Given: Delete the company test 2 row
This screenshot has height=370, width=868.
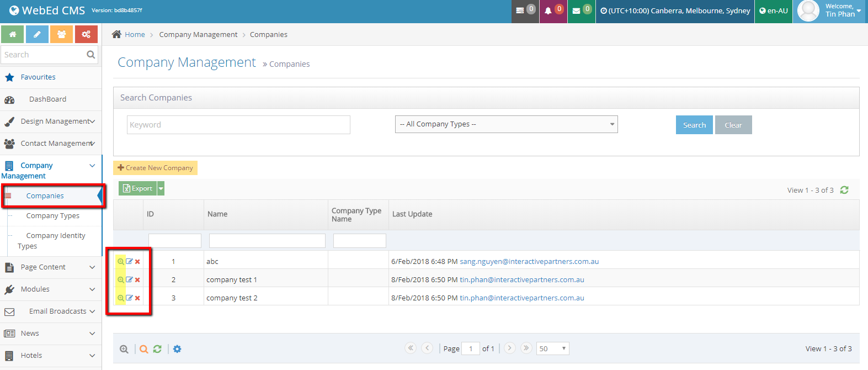Looking at the screenshot, I should click(x=137, y=298).
